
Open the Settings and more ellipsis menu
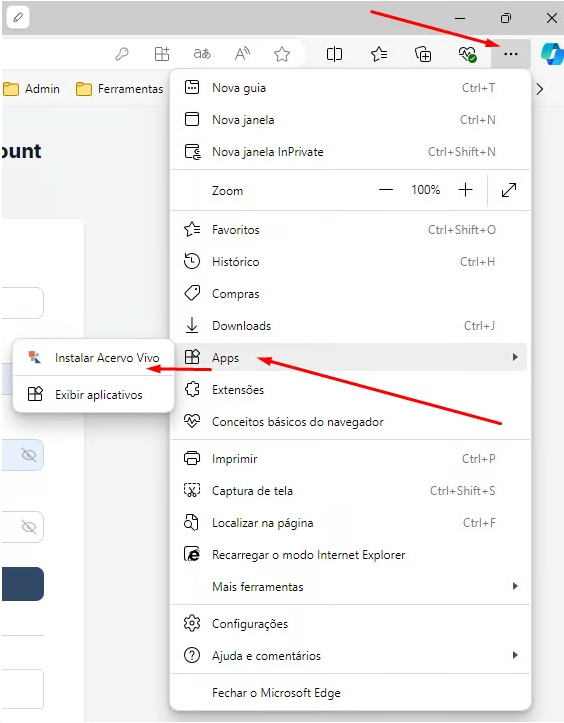pyautogui.click(x=511, y=54)
